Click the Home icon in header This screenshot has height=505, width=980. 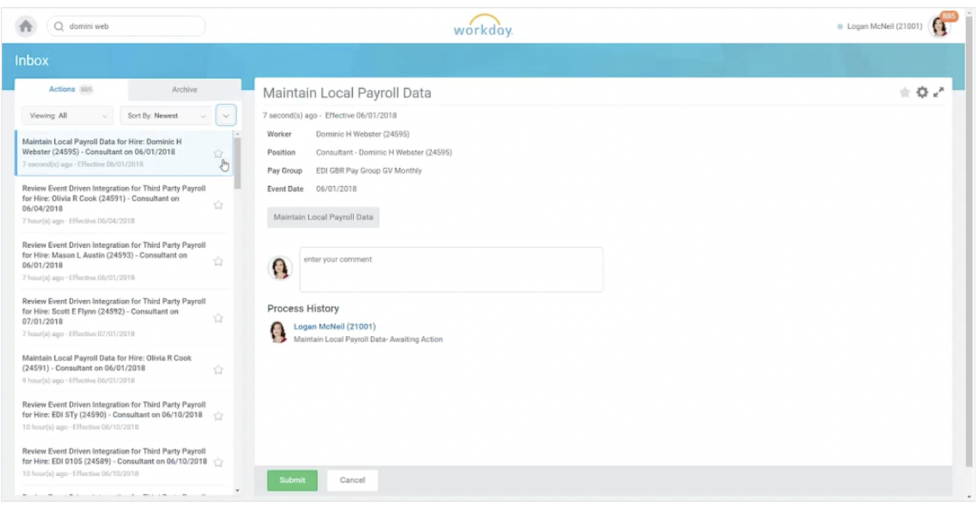[x=25, y=26]
